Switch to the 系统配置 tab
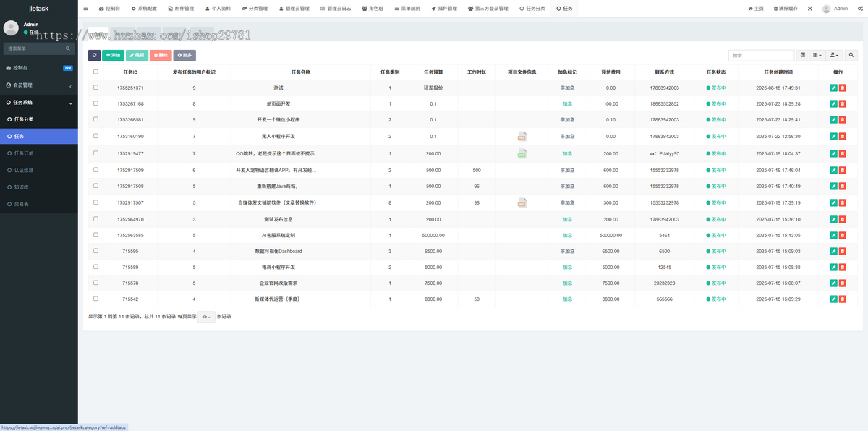 point(145,9)
